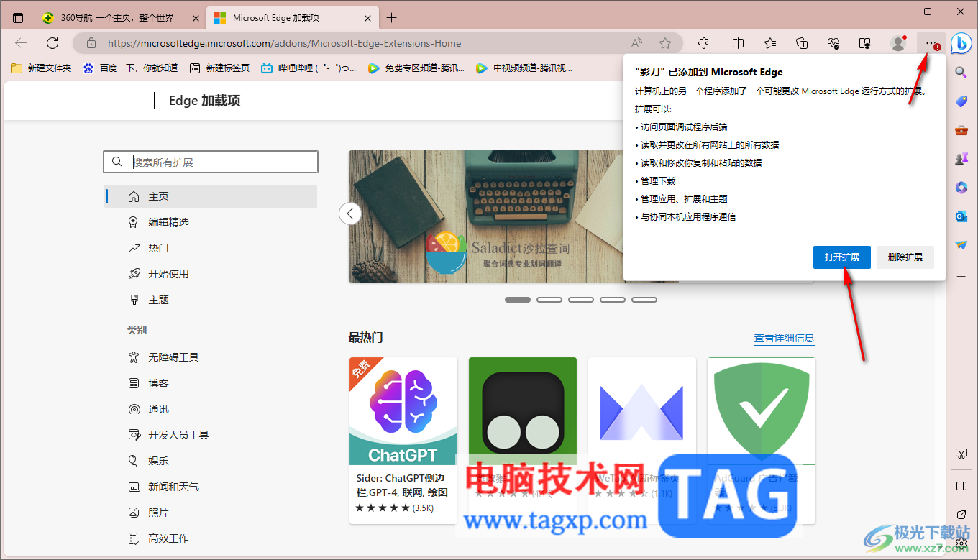This screenshot has height=560, width=978.
Task: Click the 搜索所有扩展 search box
Action: tap(211, 162)
